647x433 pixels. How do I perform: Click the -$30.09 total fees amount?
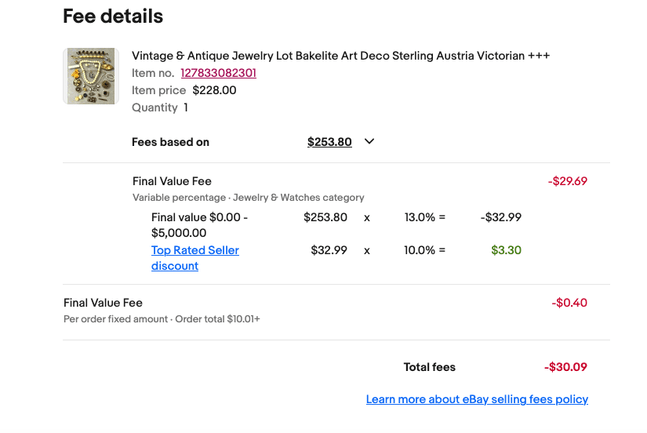coord(565,367)
